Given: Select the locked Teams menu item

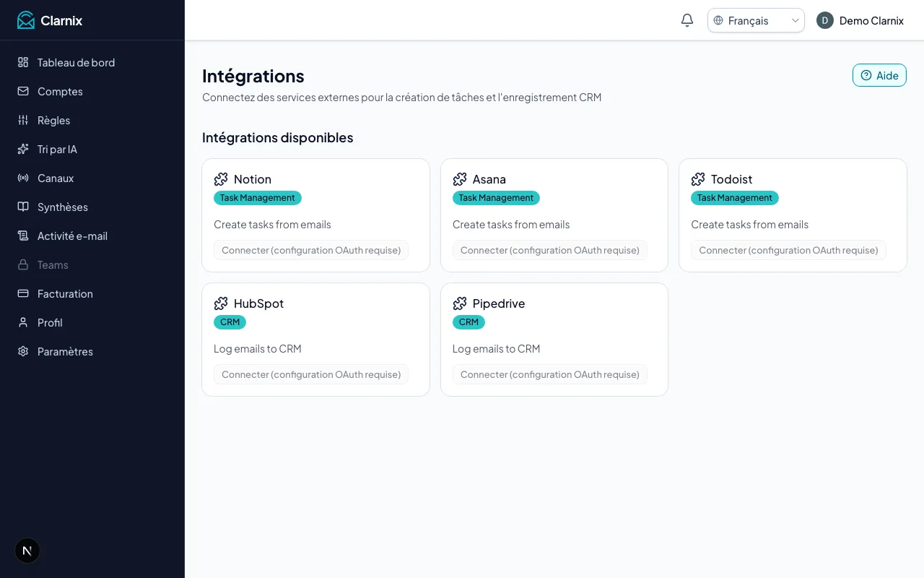Looking at the screenshot, I should [92, 264].
